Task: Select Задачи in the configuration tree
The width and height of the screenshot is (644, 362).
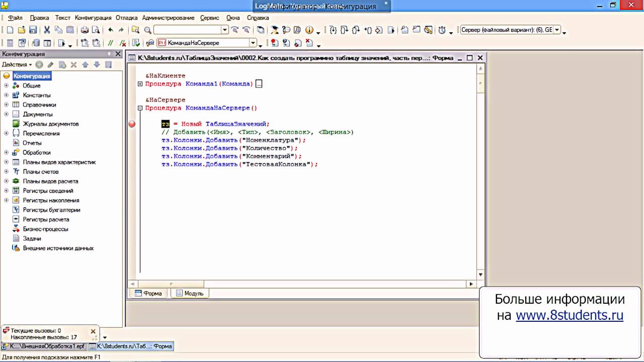Action: (32, 238)
